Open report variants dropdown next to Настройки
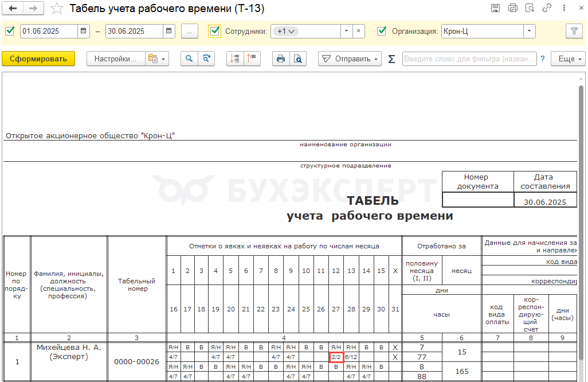This screenshot has width=588, height=382. 157,59
